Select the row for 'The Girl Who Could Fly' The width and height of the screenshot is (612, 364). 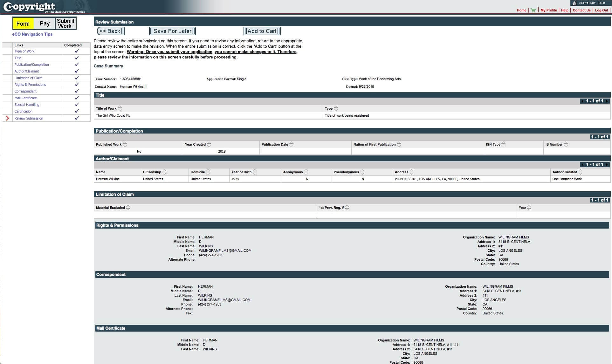coord(113,115)
